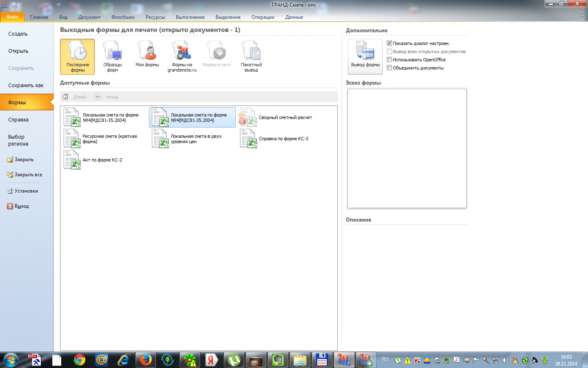This screenshot has width=588, height=368.
Task: Click Закрыть все in the sidebar
Action: pyautogui.click(x=24, y=175)
